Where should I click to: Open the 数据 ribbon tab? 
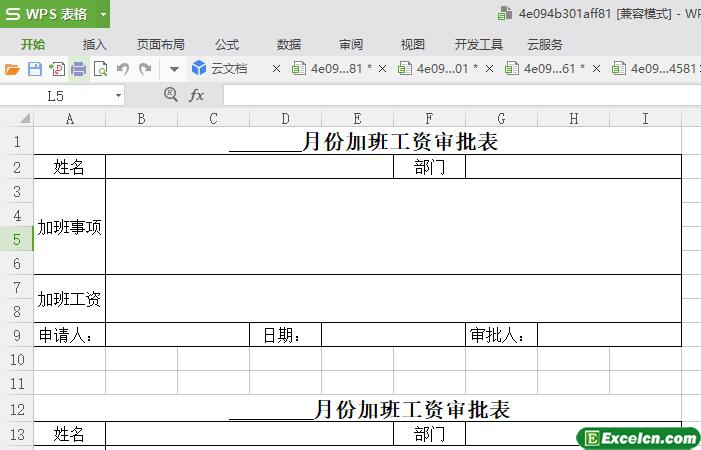(x=289, y=45)
